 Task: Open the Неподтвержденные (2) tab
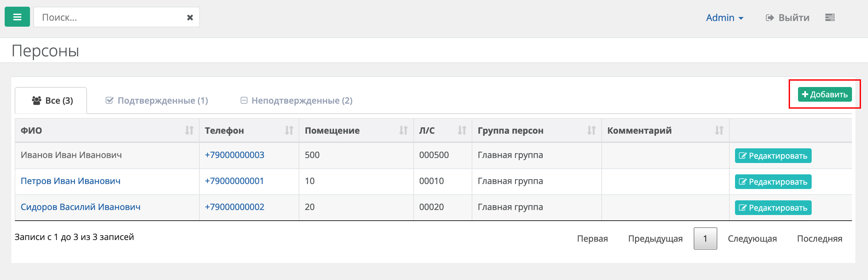tap(297, 100)
